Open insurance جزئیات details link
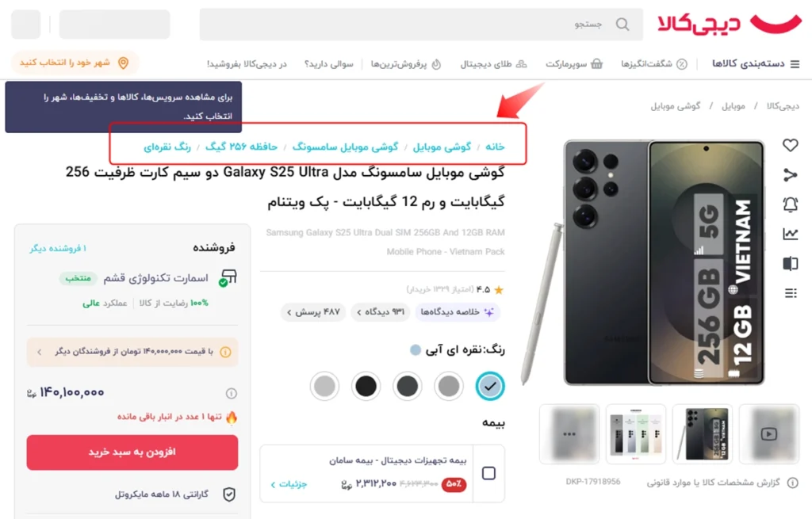Viewport: 812px width, 519px height. pos(289,484)
